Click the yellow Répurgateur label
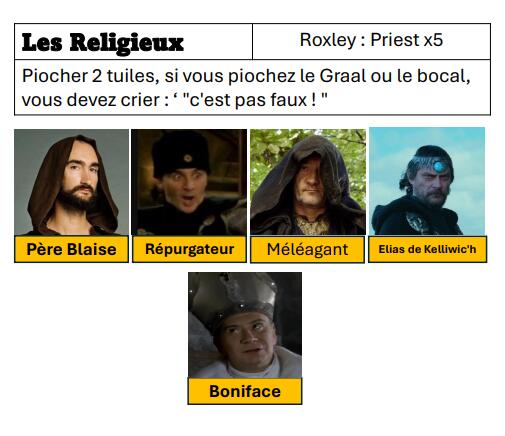This screenshot has height=436, width=505. (189, 249)
